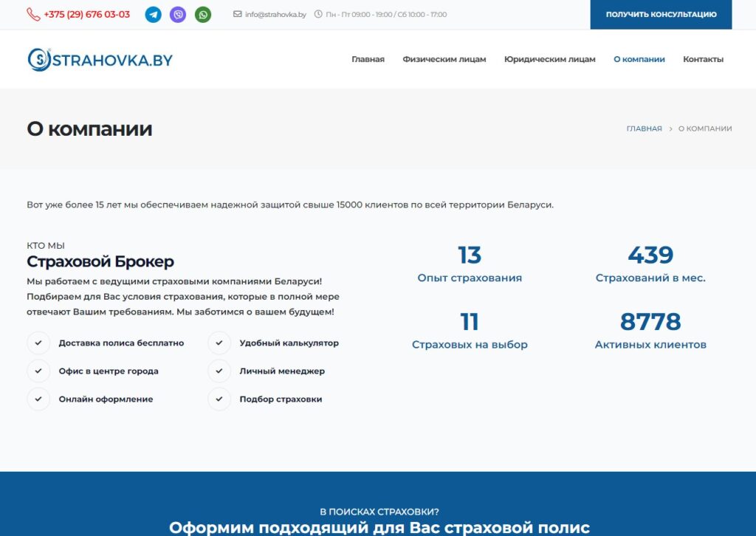Click the Страхований в мес. label
The image size is (756, 536).
click(650, 278)
